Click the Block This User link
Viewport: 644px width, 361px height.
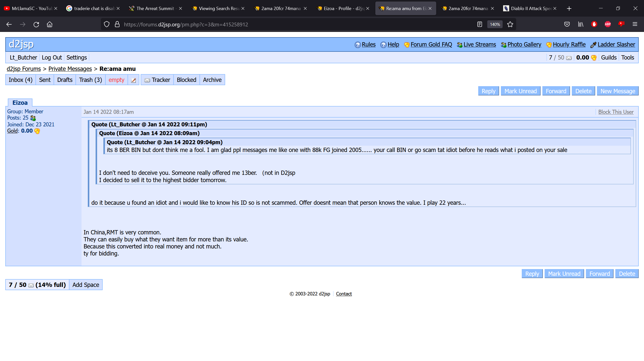616,112
